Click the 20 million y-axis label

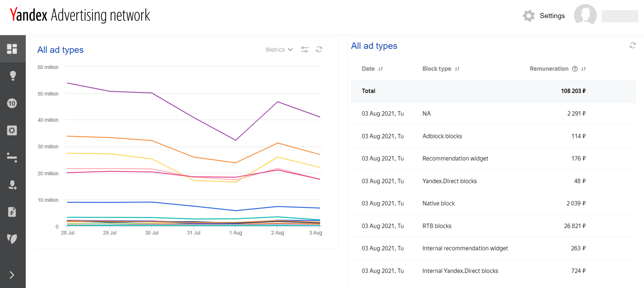tap(48, 174)
